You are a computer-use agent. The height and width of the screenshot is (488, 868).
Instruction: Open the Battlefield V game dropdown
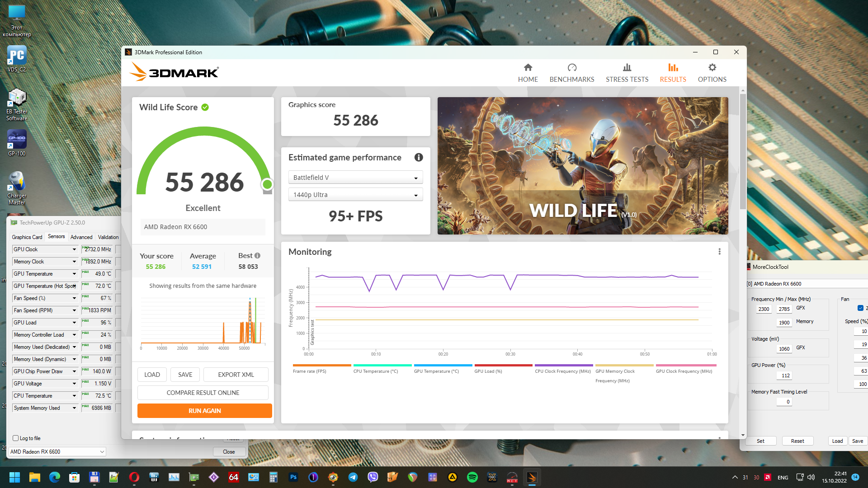click(x=356, y=178)
